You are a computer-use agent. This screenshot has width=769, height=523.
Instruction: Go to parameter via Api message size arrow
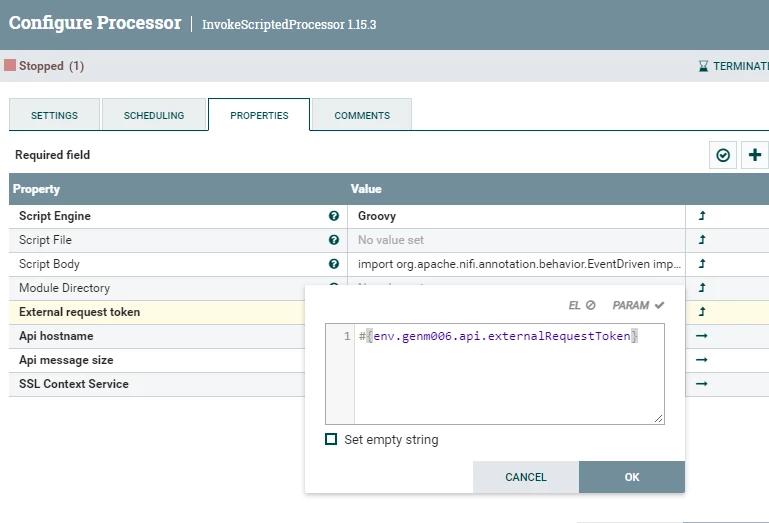702,360
